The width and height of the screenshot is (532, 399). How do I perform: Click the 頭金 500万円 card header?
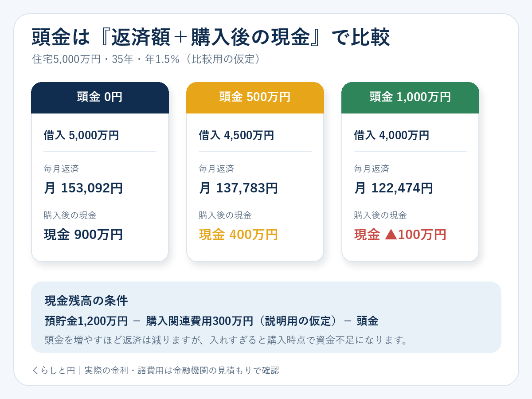pyautogui.click(x=255, y=98)
